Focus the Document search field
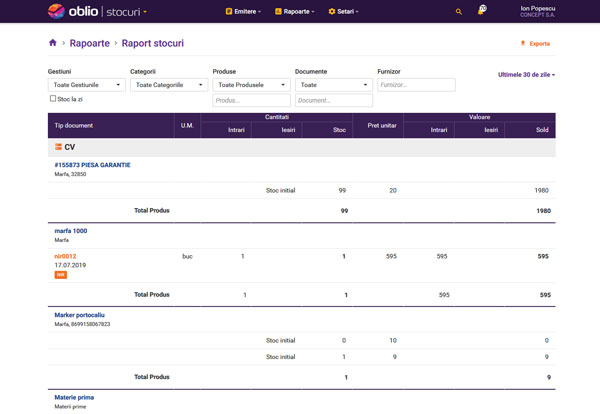This screenshot has height=414, width=600. tap(334, 100)
